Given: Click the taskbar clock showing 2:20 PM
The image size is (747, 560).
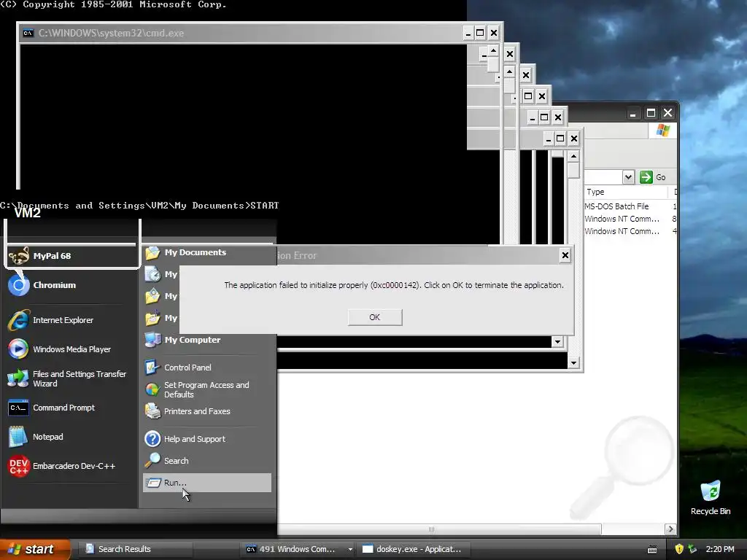Looking at the screenshot, I should (720, 549).
